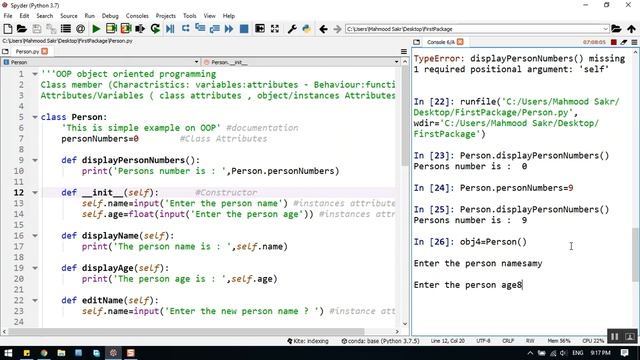The width and height of the screenshot is (640, 360).
Task: Click console vertical scrollbar thumb
Action: (636, 255)
